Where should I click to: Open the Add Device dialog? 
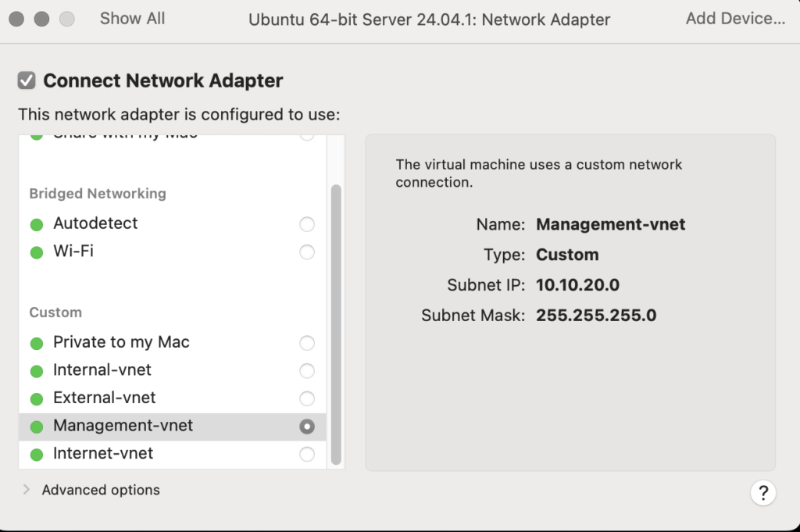734,18
